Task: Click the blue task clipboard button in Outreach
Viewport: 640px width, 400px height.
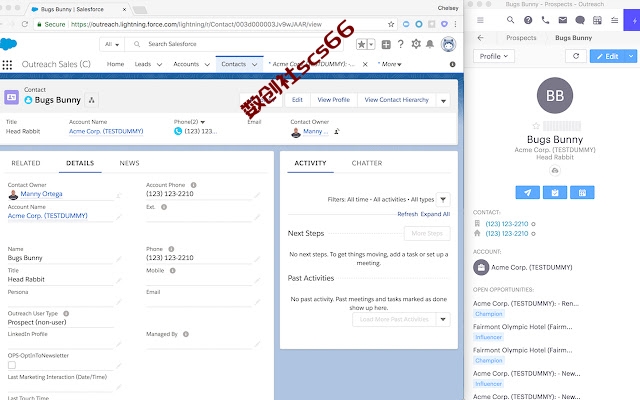Action: click(555, 192)
